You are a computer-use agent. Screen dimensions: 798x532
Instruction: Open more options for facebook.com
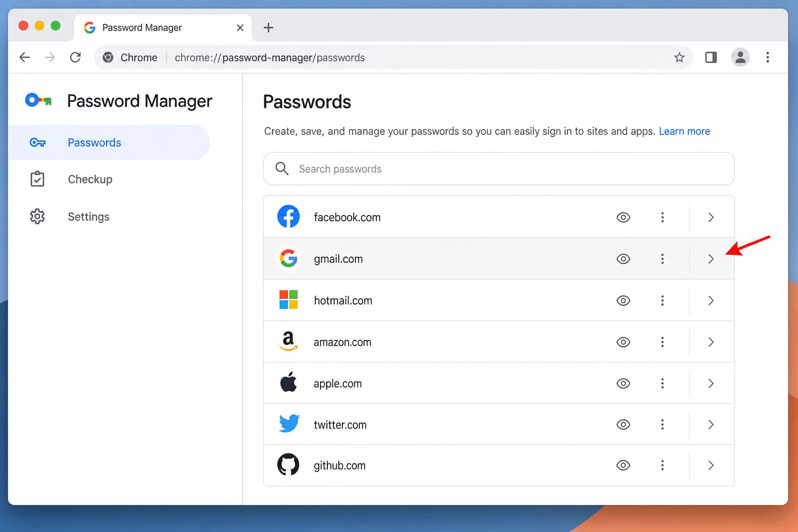click(662, 217)
